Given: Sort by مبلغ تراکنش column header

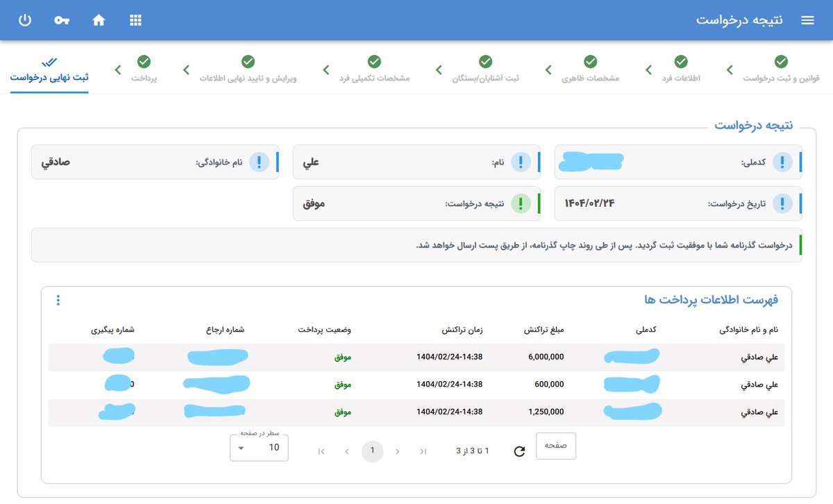Looking at the screenshot, I should tap(544, 330).
